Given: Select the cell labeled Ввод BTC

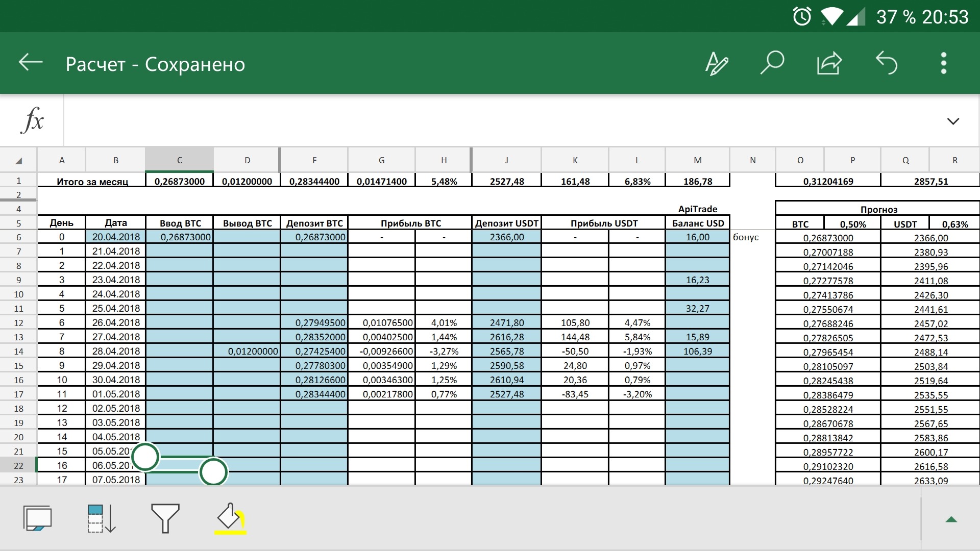Looking at the screenshot, I should point(180,223).
